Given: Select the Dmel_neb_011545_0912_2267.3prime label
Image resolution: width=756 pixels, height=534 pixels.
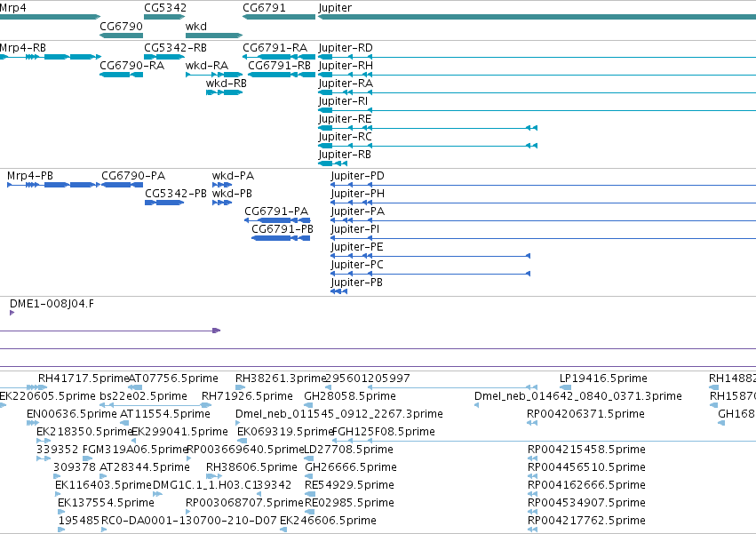Looking at the screenshot, I should [x=339, y=414].
